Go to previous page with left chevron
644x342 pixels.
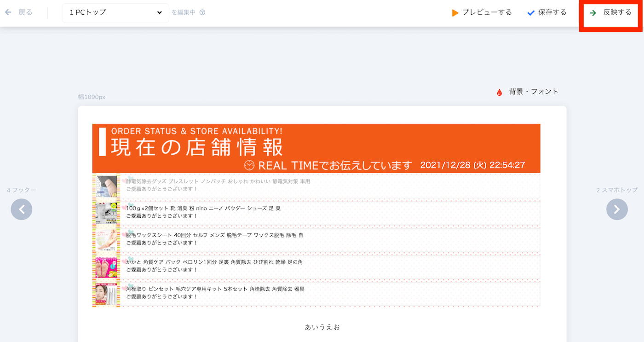point(22,209)
